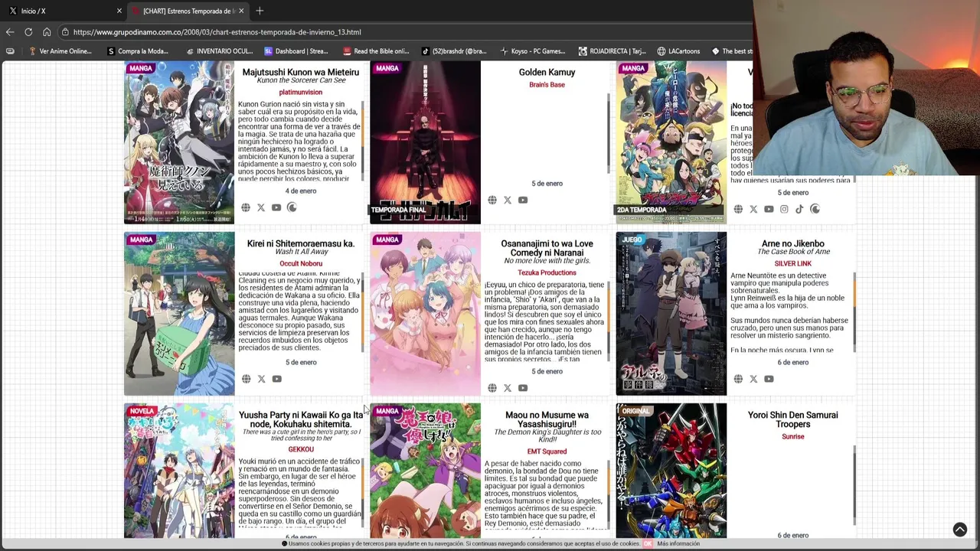Click Arne no Jikenbo synopsis scrollbar
This screenshot has height=551, width=980.
click(x=854, y=312)
